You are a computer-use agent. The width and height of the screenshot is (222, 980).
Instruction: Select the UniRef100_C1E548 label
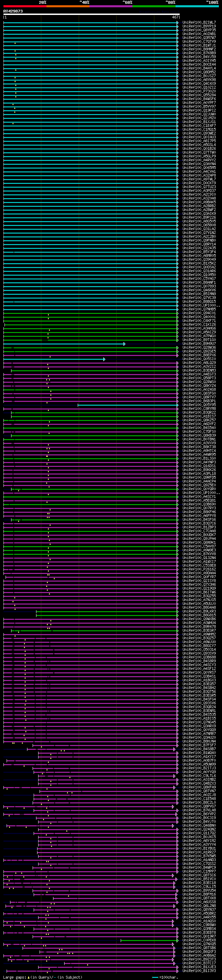[x=199, y=799]
